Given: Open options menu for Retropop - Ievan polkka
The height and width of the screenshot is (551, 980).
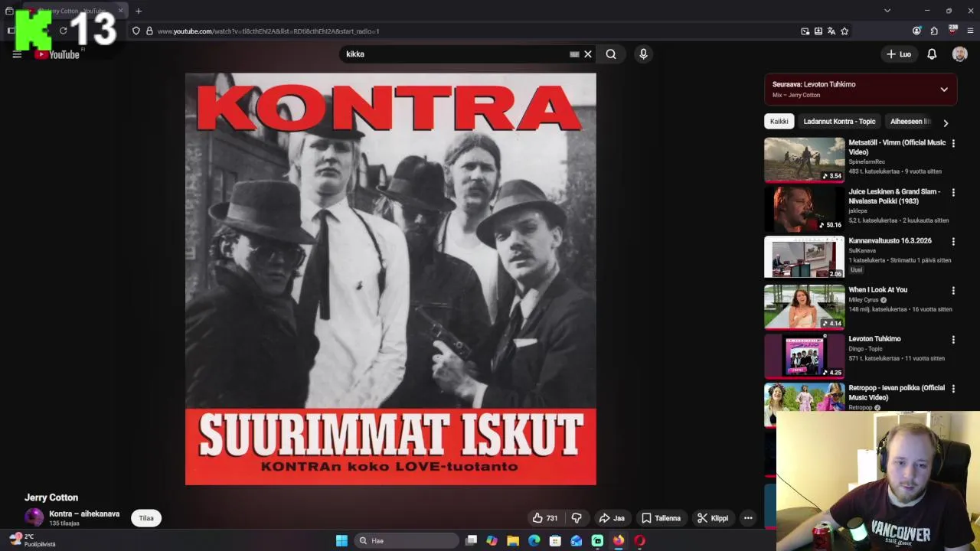Looking at the screenshot, I should click(953, 388).
